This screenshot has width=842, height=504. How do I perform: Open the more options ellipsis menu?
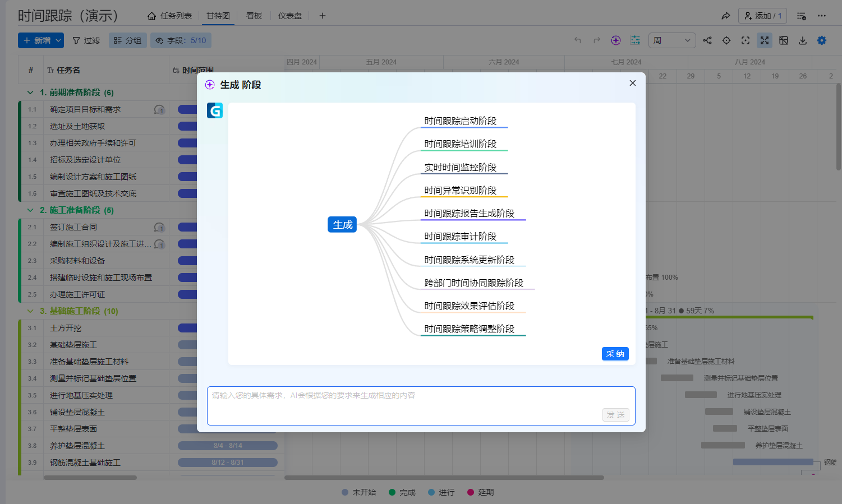(822, 16)
